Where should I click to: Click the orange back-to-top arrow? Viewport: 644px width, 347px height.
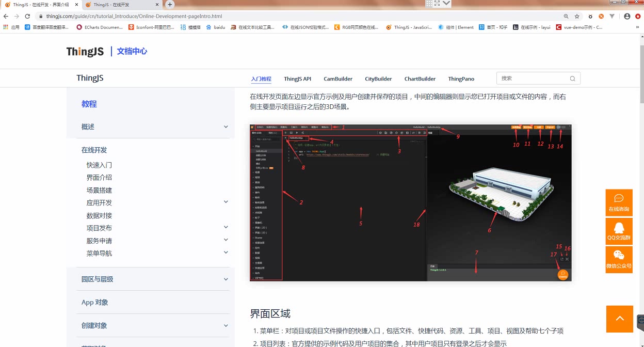(619, 319)
